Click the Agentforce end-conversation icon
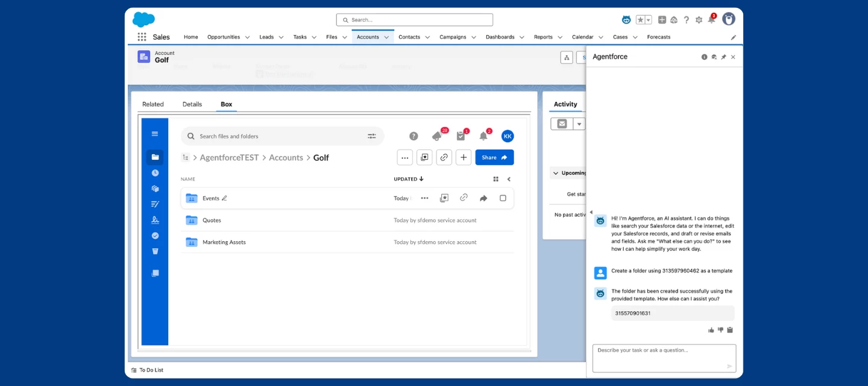 click(x=714, y=57)
